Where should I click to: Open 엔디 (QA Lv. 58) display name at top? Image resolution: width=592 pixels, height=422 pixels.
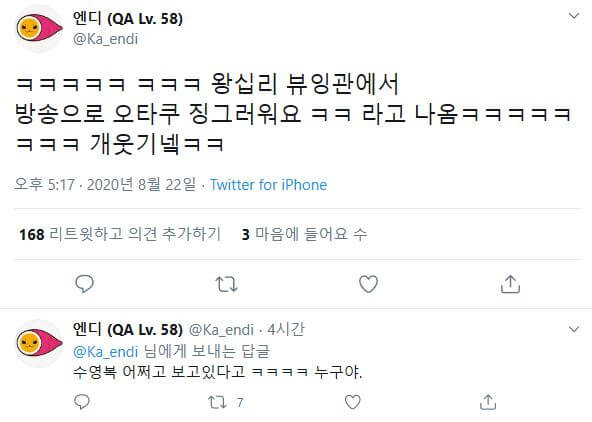coord(128,18)
